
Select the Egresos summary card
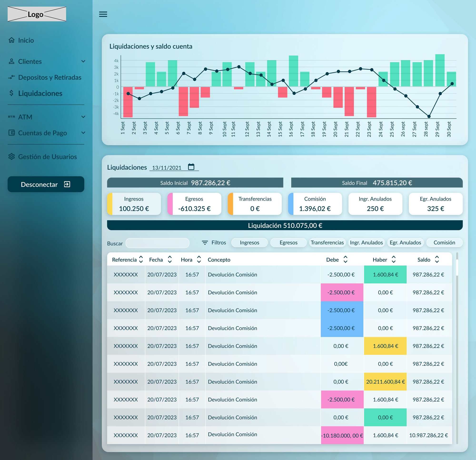point(194,204)
